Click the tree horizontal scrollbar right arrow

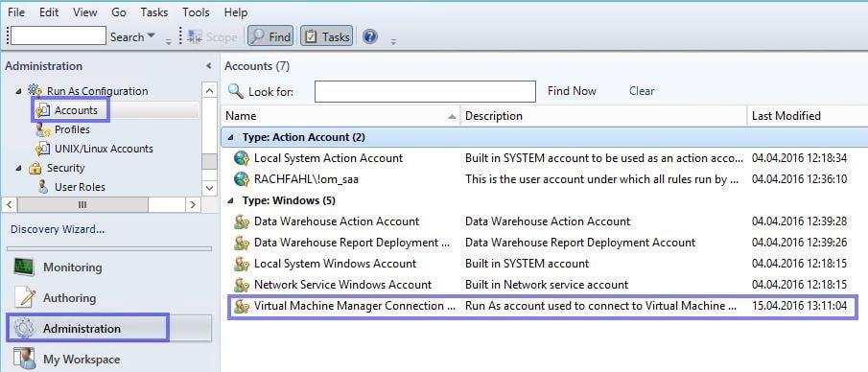193,204
